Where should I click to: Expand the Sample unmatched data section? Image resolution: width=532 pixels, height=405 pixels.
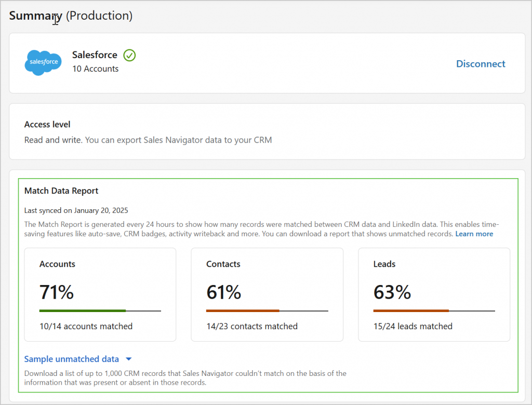pos(71,359)
